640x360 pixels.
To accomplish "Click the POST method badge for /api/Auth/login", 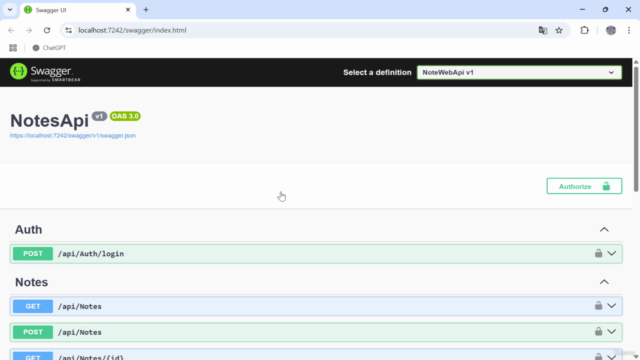I will 33,253.
